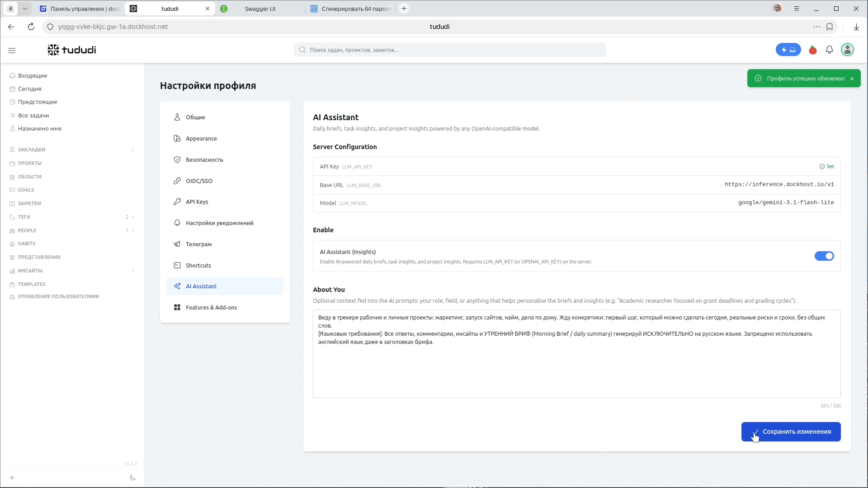868x488 pixels.
Task: Switch to Панель управления browser tab
Action: click(x=80, y=9)
